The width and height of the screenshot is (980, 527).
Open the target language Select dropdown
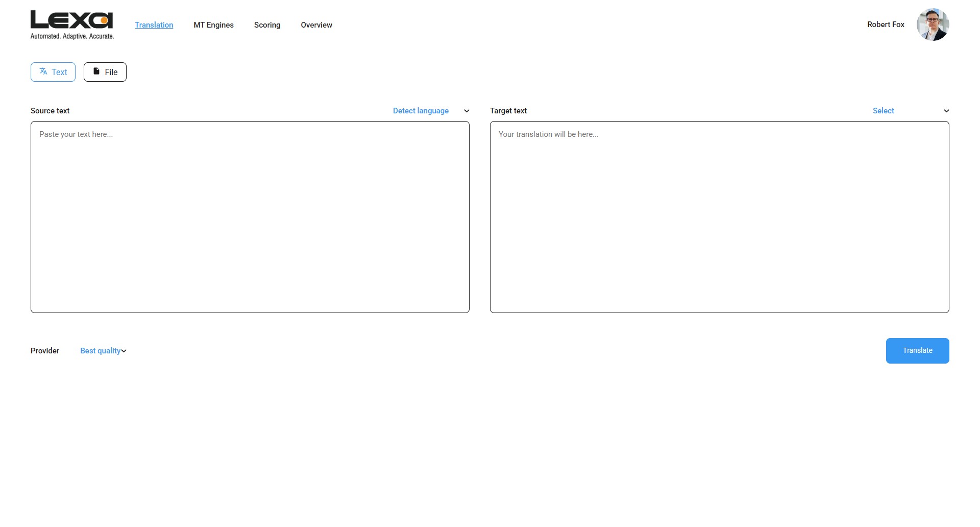coord(884,111)
